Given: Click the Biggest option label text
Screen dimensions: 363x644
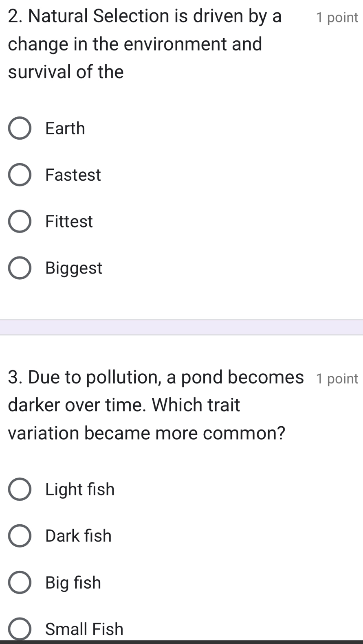Looking at the screenshot, I should tap(74, 267).
